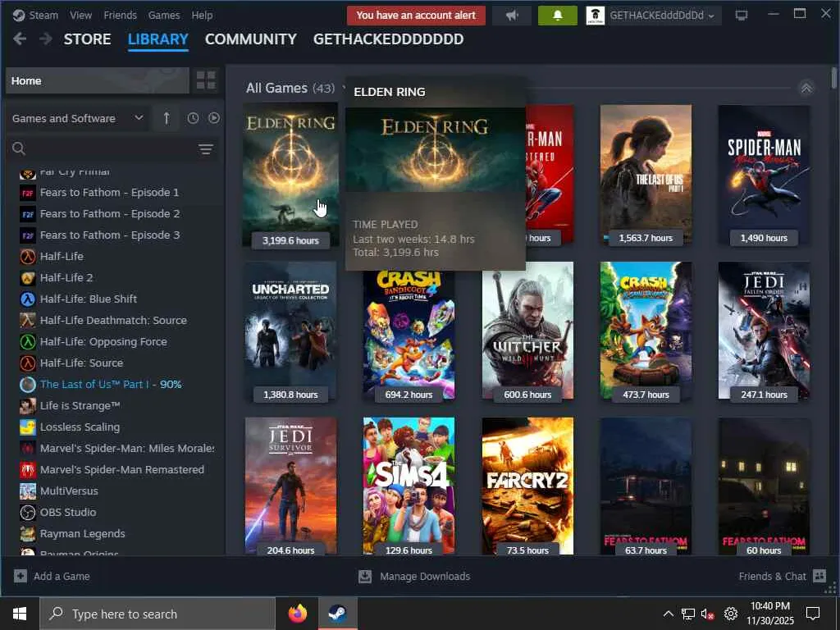This screenshot has width=840, height=630.
Task: Click the account alert red button
Action: click(x=416, y=16)
